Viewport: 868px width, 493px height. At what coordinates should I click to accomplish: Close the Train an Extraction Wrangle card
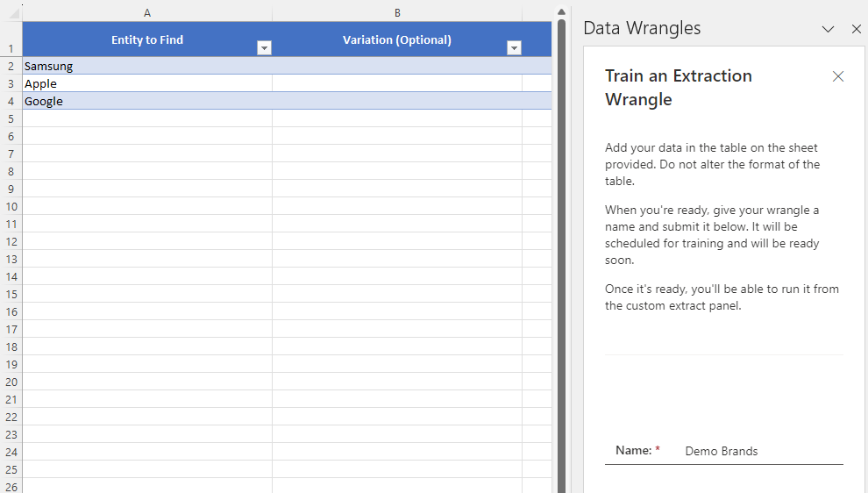click(x=838, y=76)
